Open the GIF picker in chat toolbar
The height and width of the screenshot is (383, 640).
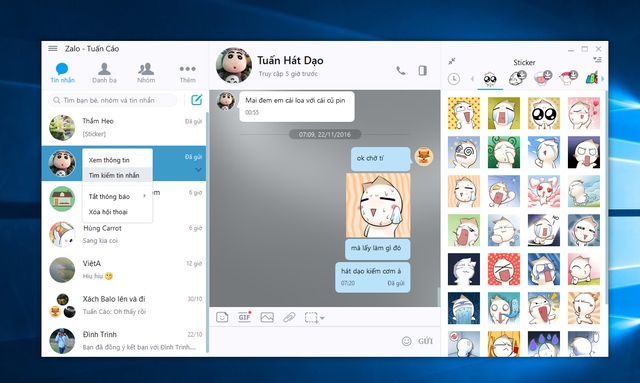pos(244,317)
